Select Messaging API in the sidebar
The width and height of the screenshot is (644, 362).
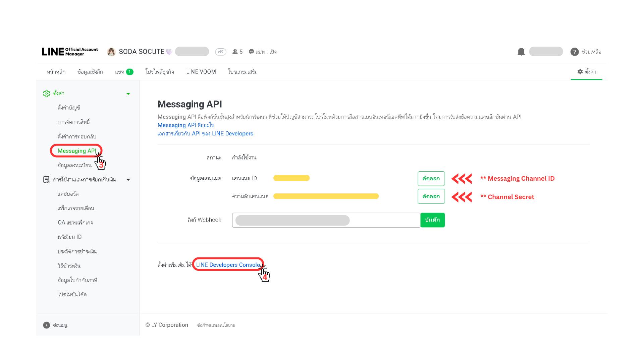(77, 151)
